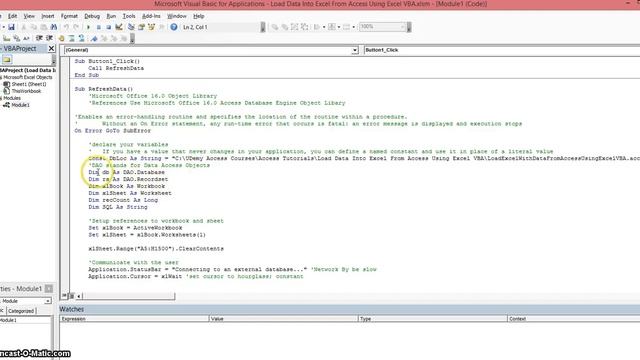
Task: Open the Insert menu
Action: point(48,16)
